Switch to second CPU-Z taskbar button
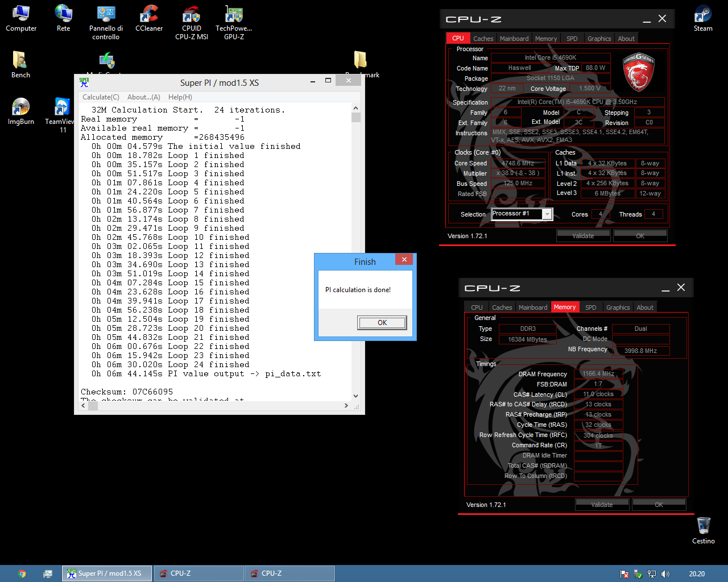Screen dimensions: 728x582 (290, 573)
